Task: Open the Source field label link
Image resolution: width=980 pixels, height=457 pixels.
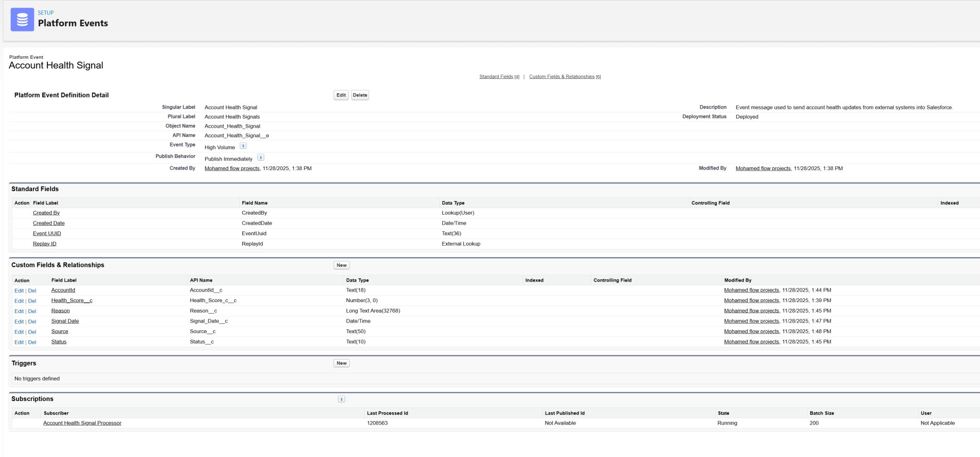Action: point(60,331)
